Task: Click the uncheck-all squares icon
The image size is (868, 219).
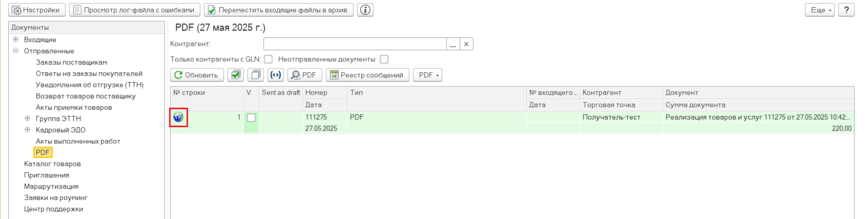Action: click(x=256, y=75)
